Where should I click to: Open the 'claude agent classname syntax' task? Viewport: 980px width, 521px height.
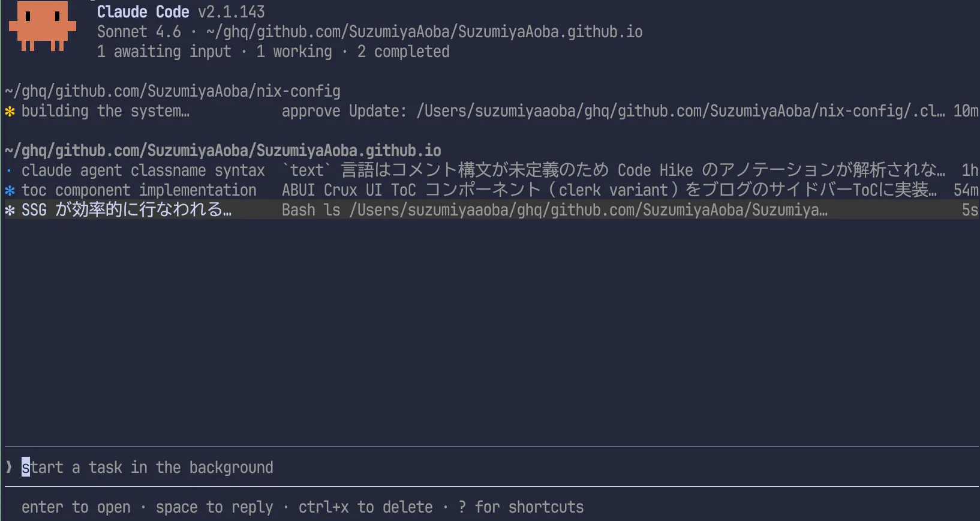(492, 170)
